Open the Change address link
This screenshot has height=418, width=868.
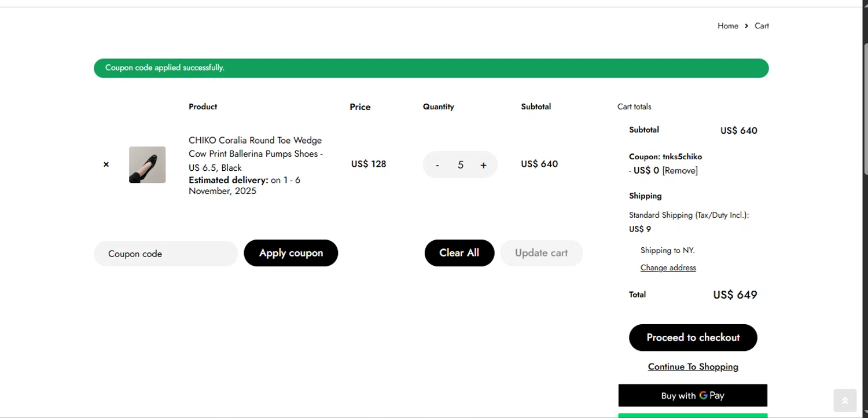pyautogui.click(x=668, y=267)
